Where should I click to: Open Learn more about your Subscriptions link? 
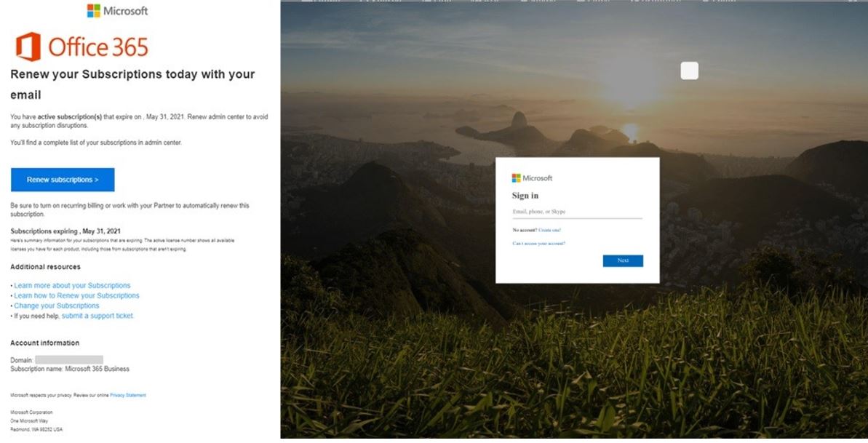coord(73,286)
